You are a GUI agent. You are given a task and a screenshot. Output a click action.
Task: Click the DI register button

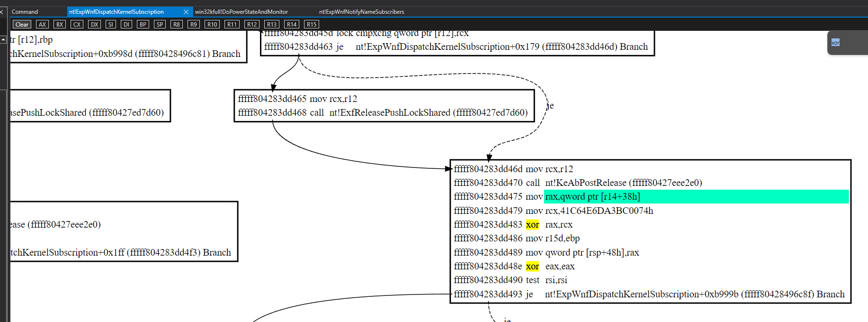click(126, 25)
